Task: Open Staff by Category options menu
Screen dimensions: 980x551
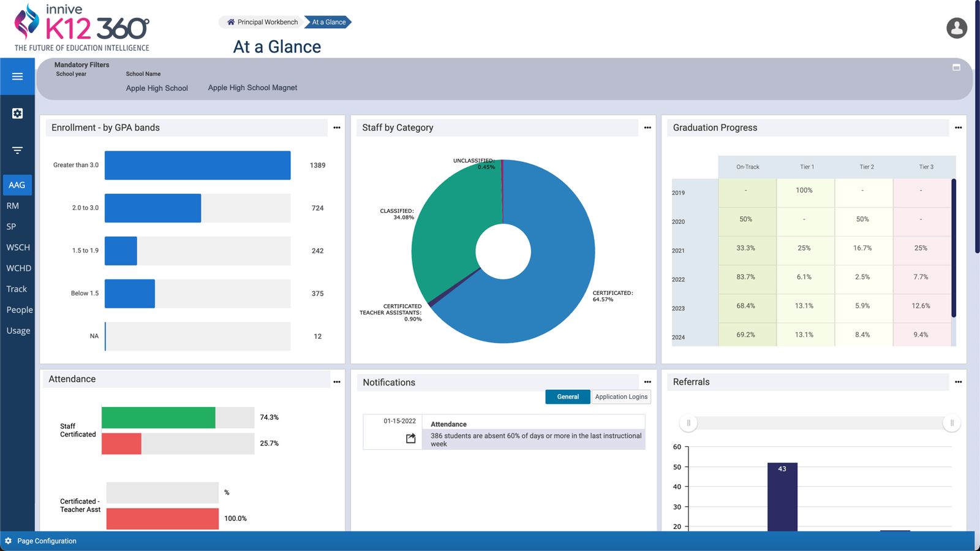Action: point(647,127)
